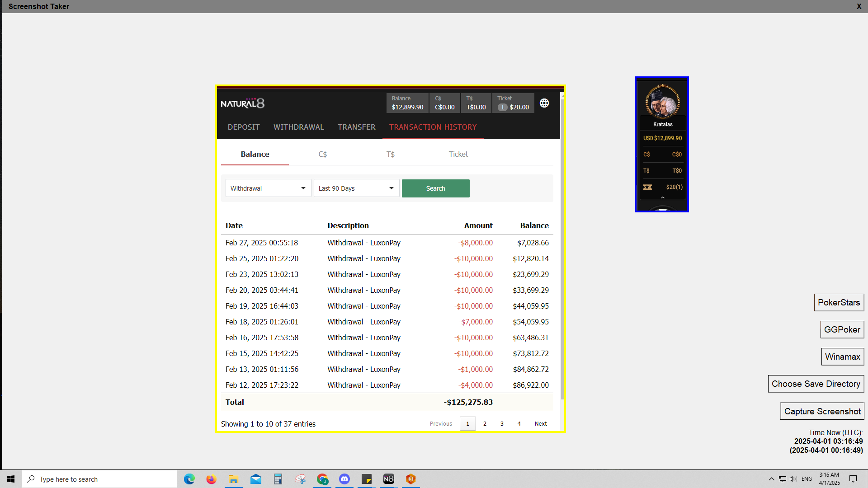868x488 pixels.
Task: Click the transaction list vertical scrollbar
Action: [562, 249]
